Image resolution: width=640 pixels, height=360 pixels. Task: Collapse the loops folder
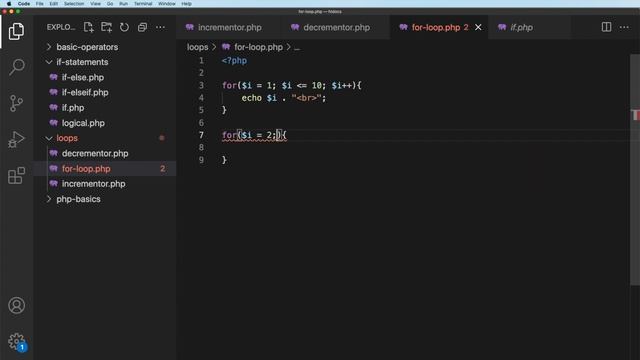pyautogui.click(x=49, y=138)
